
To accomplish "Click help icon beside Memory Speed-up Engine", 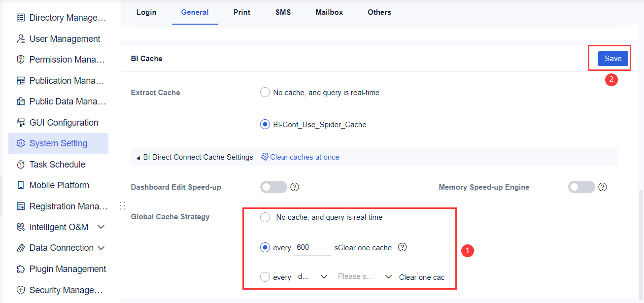I will point(603,187).
